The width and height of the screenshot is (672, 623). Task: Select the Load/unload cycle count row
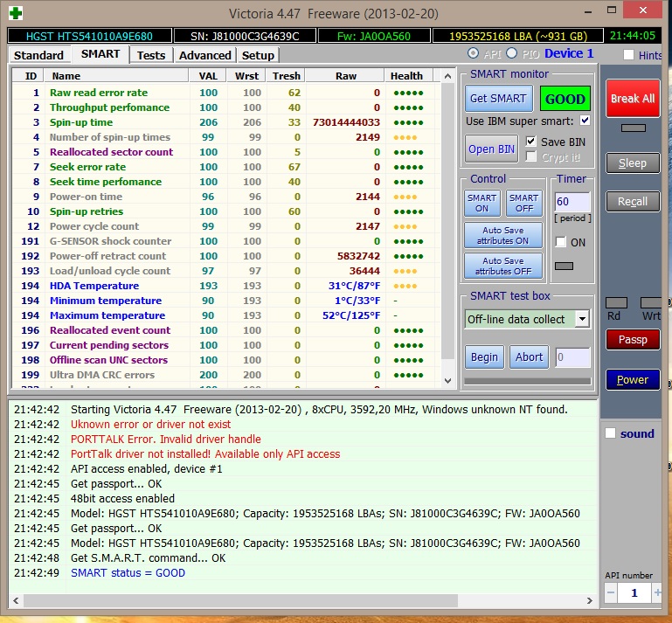pos(226,271)
